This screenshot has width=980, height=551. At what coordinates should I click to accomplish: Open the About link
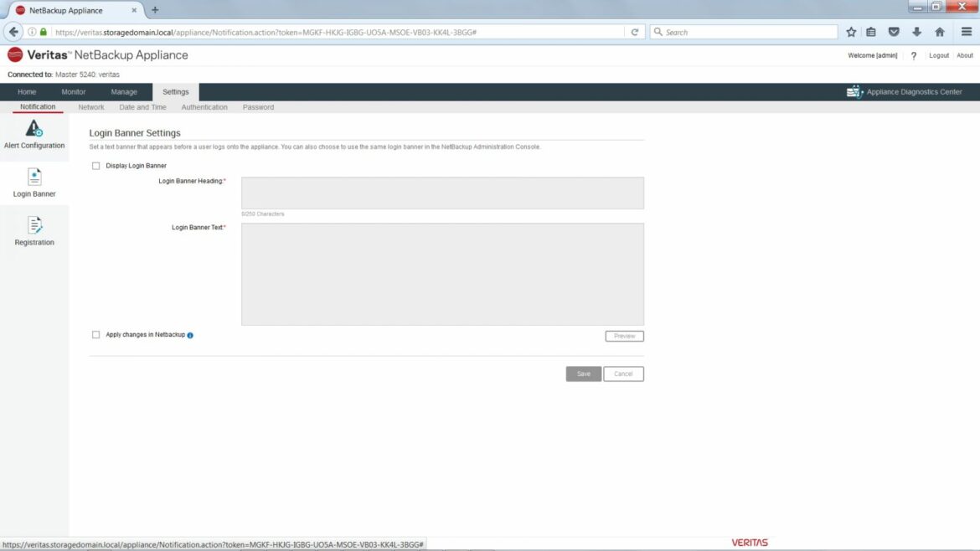coord(964,55)
